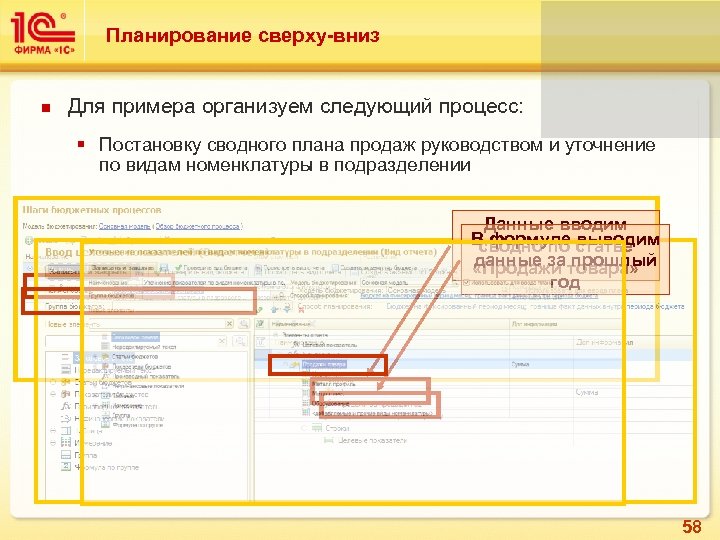Viewport: 720px width, 540px height.
Task: Click the lower magnifier search icon
Action: tap(239, 341)
